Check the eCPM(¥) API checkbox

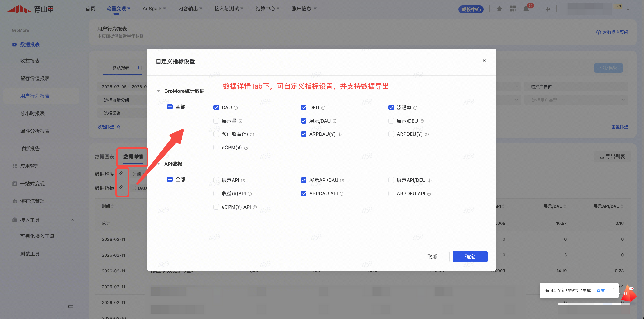click(x=216, y=207)
